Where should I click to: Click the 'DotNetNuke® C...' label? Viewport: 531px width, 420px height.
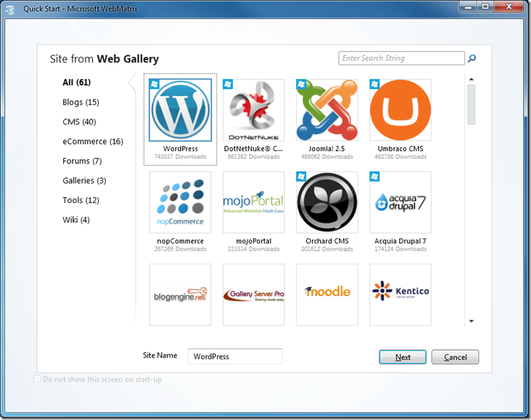(253, 148)
